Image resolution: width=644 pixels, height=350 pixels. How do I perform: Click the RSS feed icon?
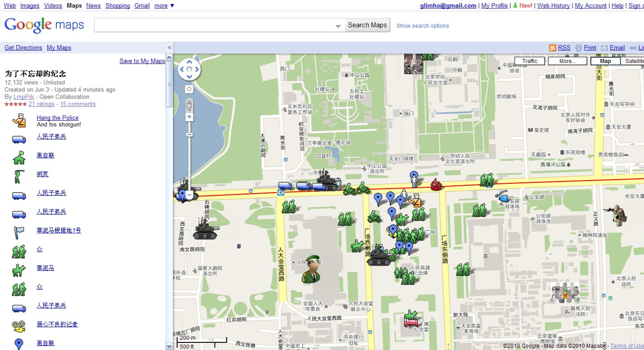[552, 48]
